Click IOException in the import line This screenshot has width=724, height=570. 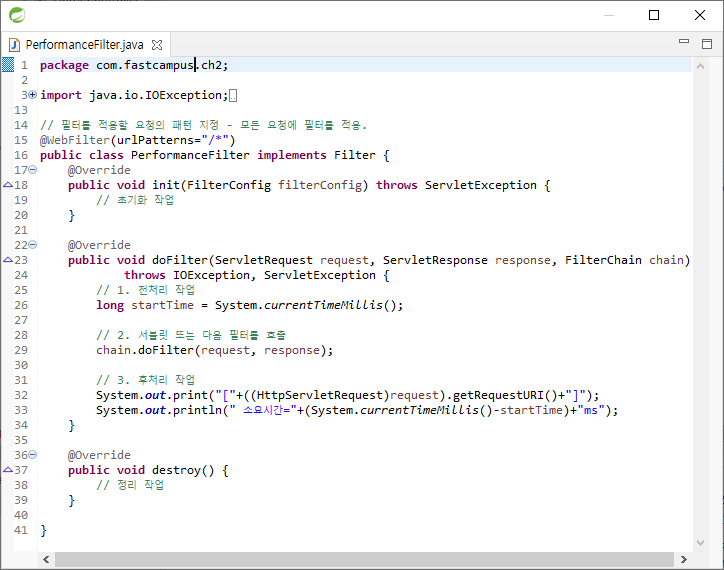(183, 95)
